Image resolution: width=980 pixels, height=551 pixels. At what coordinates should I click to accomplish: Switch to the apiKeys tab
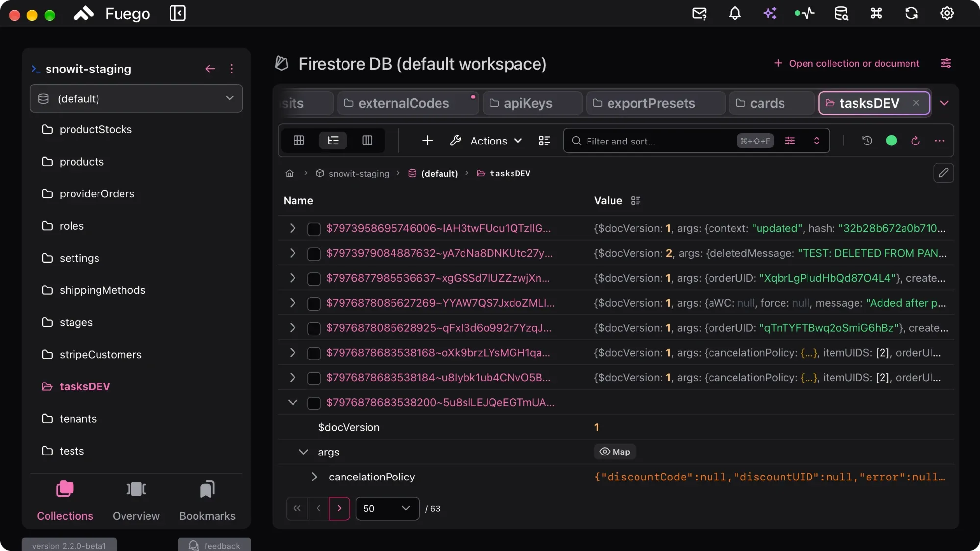point(533,103)
